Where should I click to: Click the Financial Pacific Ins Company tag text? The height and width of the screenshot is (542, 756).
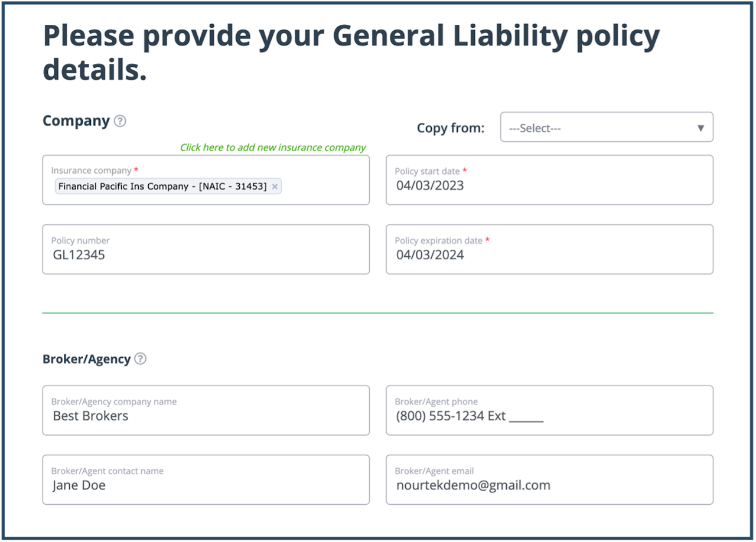tap(162, 187)
